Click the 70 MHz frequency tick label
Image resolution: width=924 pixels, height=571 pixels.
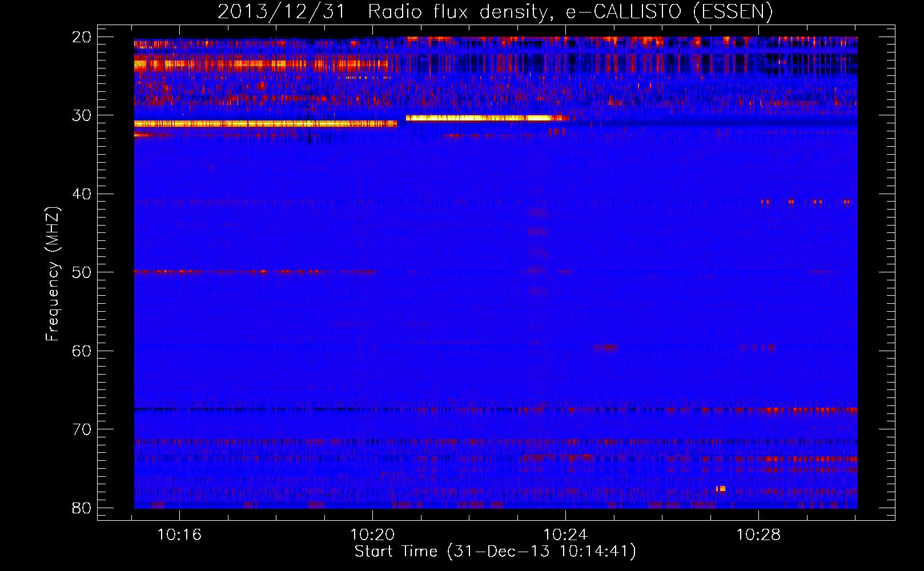pos(82,429)
